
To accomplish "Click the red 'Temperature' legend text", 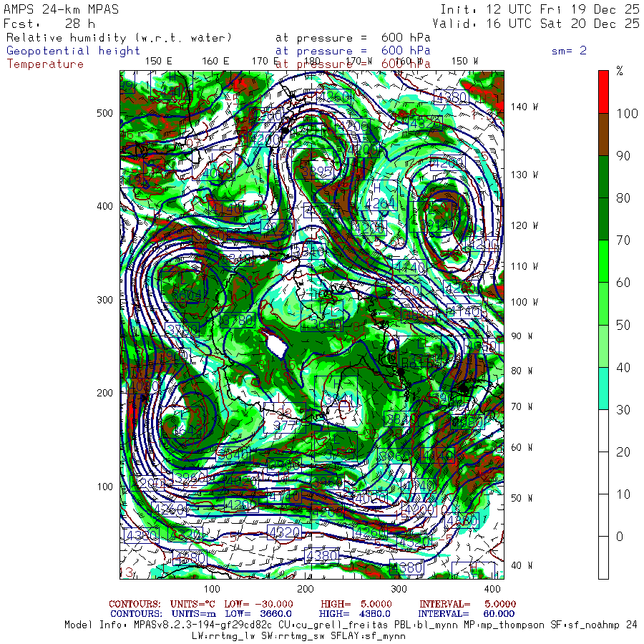I will click(x=45, y=64).
